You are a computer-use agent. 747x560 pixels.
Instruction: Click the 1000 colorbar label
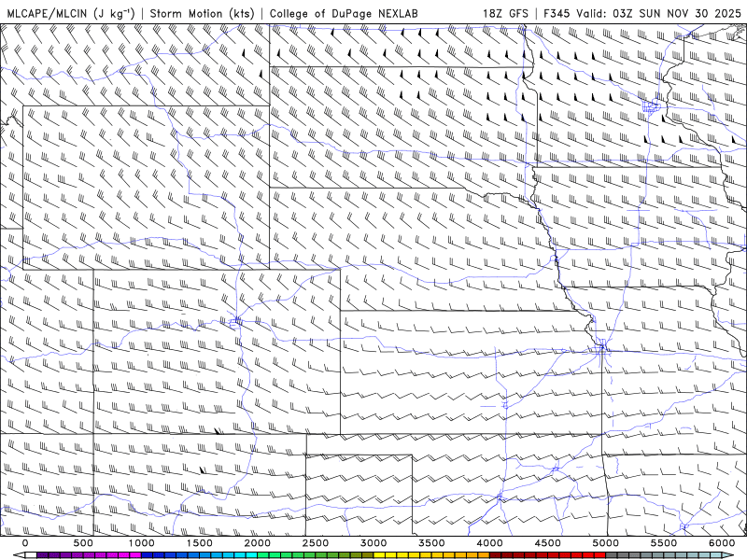142,543
